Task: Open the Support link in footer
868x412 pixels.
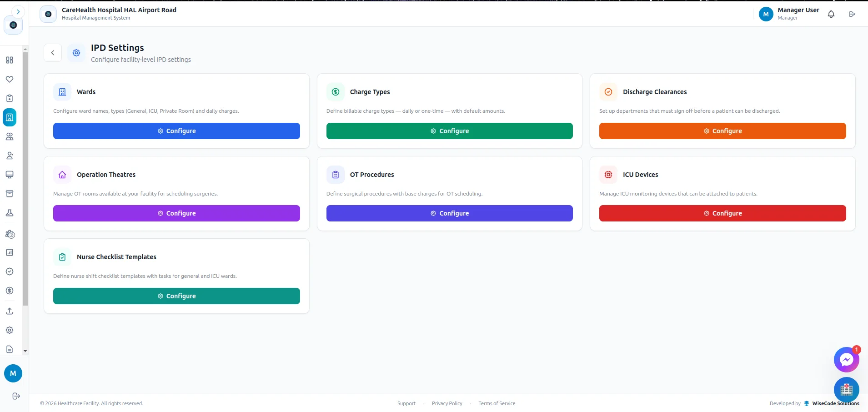Action: [406, 403]
